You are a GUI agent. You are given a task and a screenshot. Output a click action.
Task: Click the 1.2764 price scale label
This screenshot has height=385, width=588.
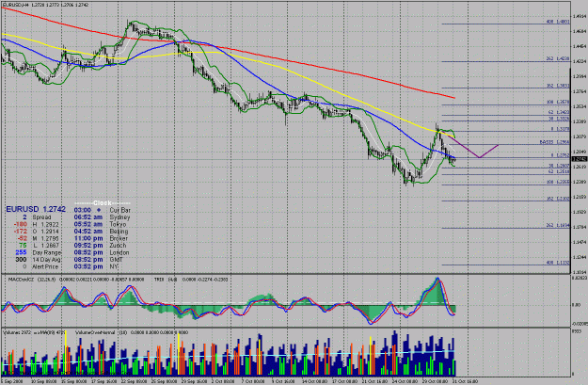tap(580, 91)
